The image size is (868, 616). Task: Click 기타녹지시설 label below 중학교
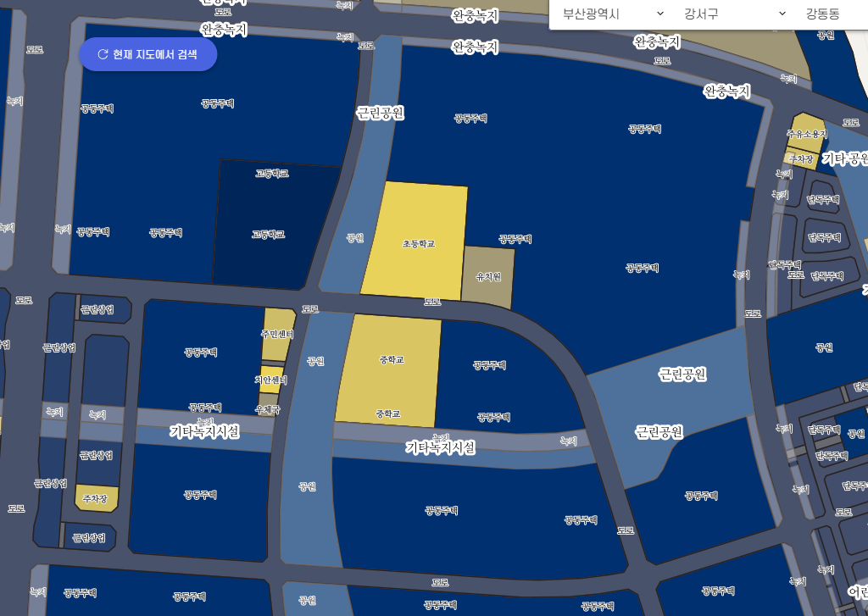tap(440, 447)
